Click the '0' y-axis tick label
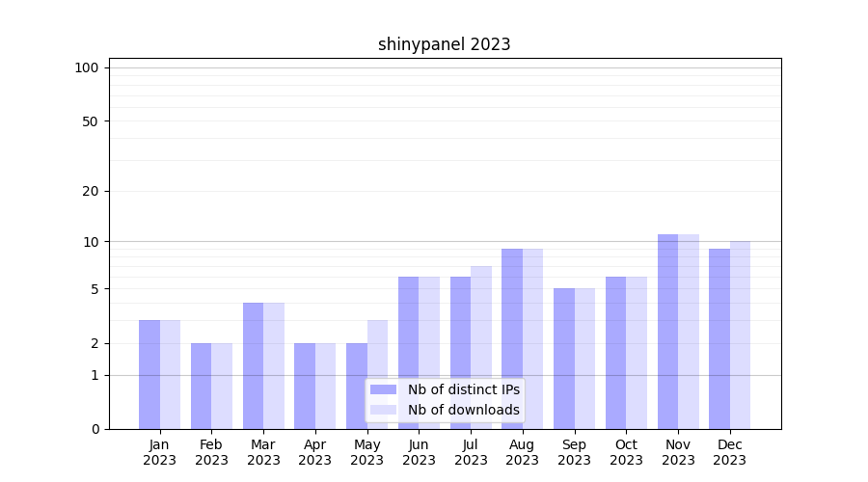 [95, 429]
